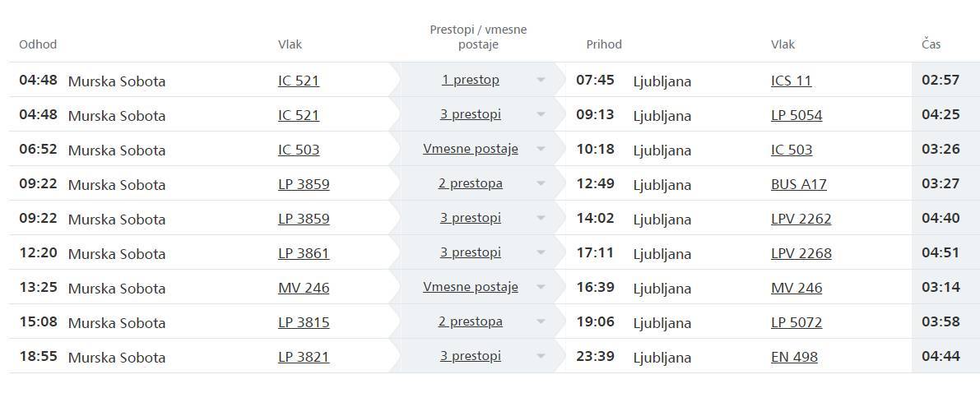Click the EN 498 train link
Viewport: 980px width, 393px height.
click(794, 358)
